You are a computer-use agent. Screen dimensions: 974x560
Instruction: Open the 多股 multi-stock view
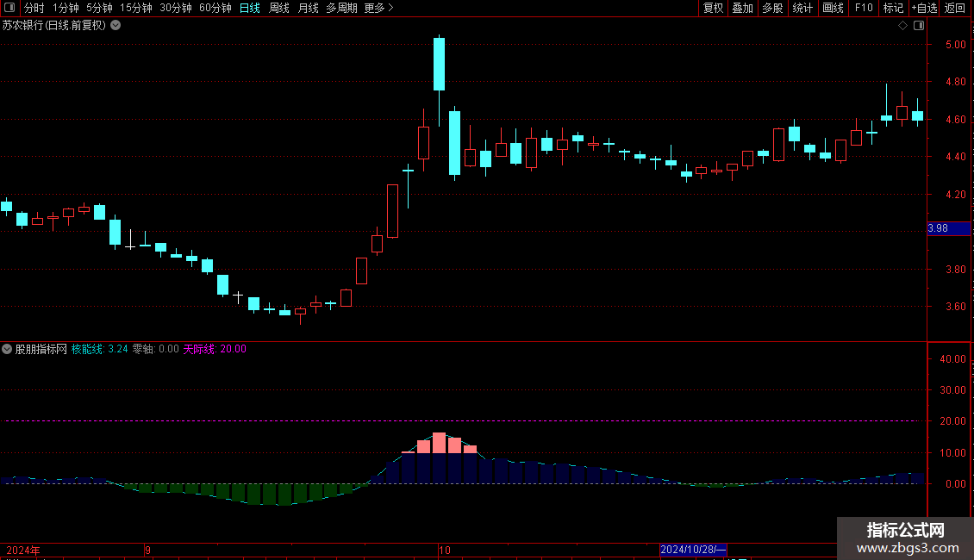[772, 8]
